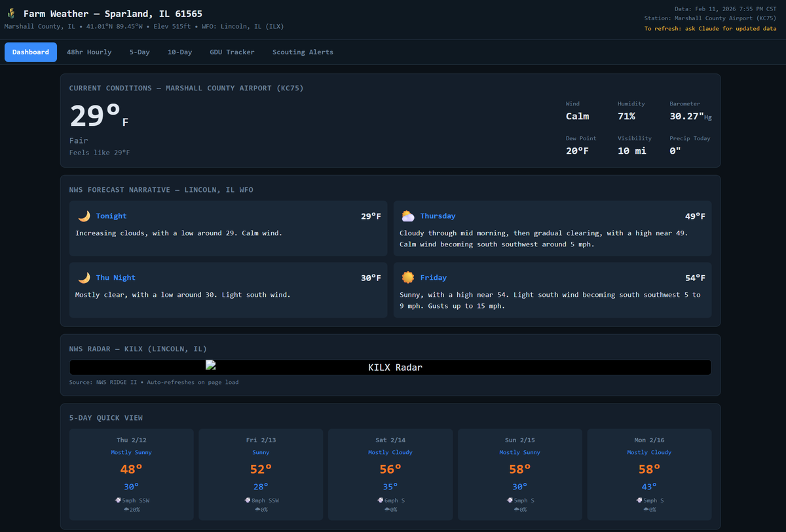786x532 pixels.
Task: Click the 'CURRENT CONDITIONS' section heading
Action: point(187,88)
